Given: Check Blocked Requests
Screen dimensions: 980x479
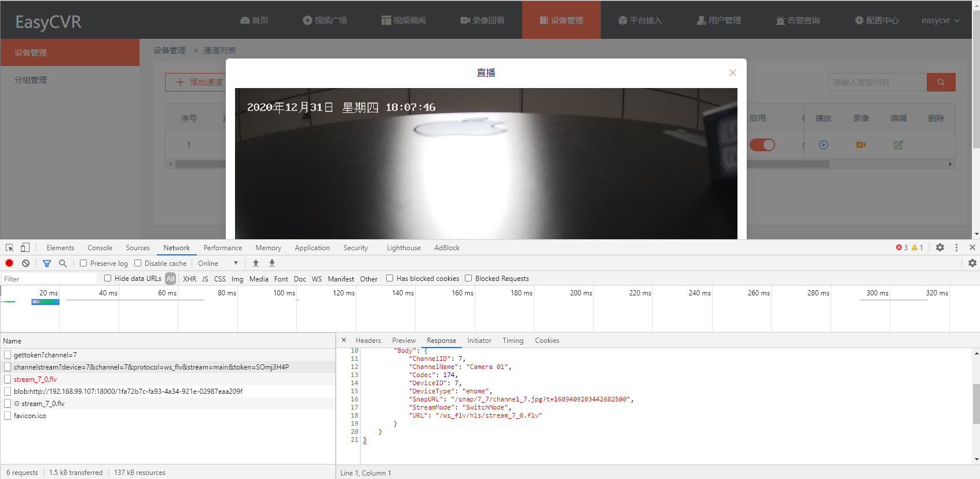Looking at the screenshot, I should 468,278.
